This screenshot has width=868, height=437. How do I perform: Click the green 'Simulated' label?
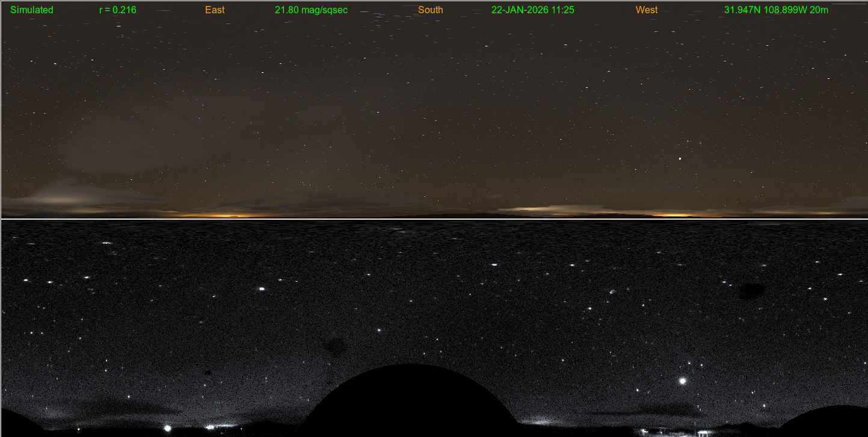pos(32,10)
